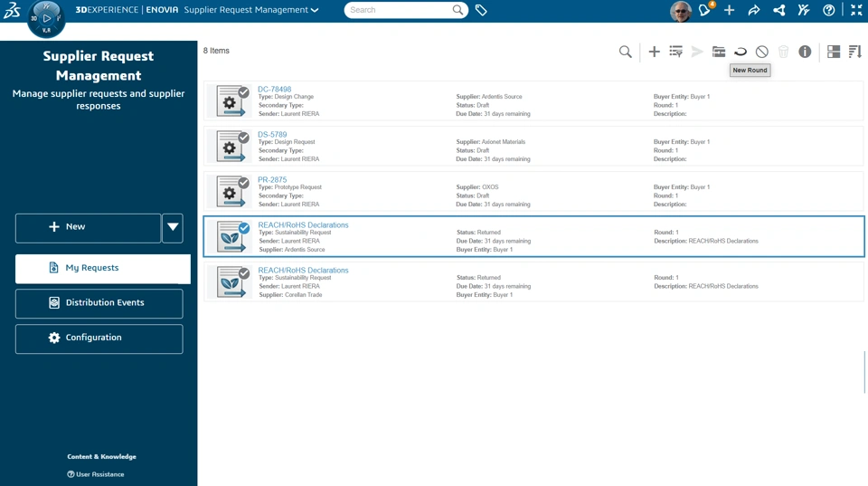Open REACH/RoHS Declarations for Ardentis Source
Screen dimensions: 868x486
pos(303,224)
